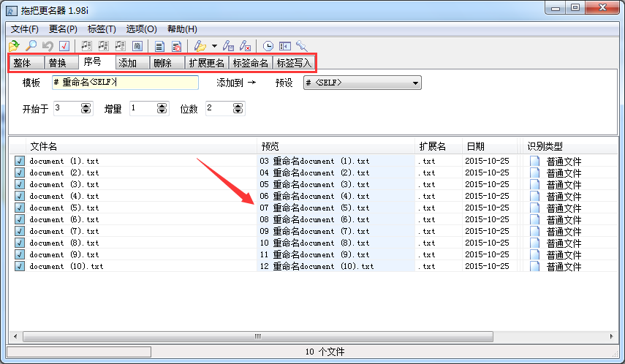
Task: Switch to the 标签命名 tab
Action: (x=250, y=63)
